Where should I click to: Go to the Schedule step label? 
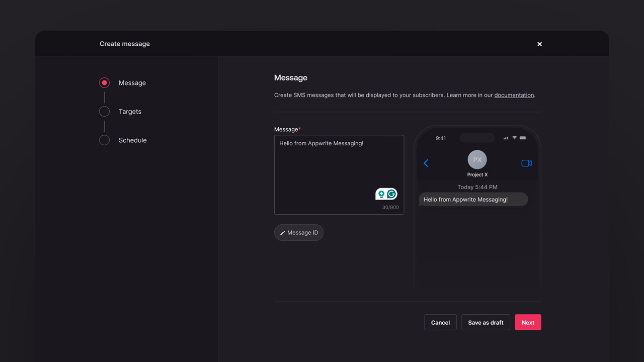tap(133, 140)
